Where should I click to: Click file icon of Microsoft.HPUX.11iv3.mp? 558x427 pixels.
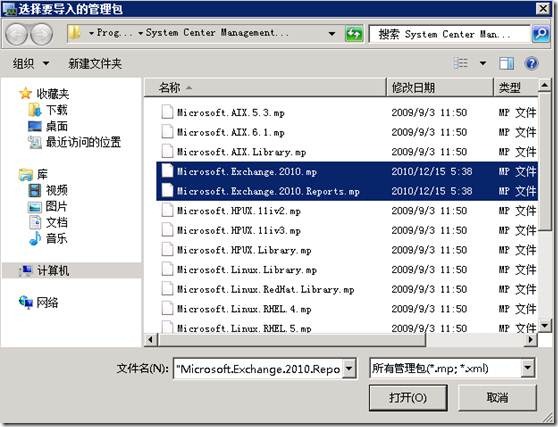click(x=167, y=230)
